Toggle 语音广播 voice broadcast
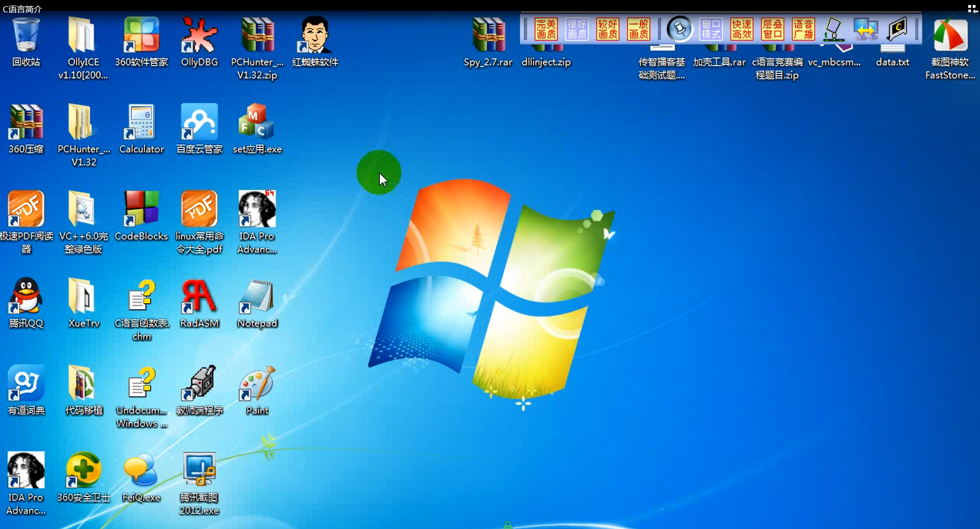The width and height of the screenshot is (980, 529). (x=803, y=29)
